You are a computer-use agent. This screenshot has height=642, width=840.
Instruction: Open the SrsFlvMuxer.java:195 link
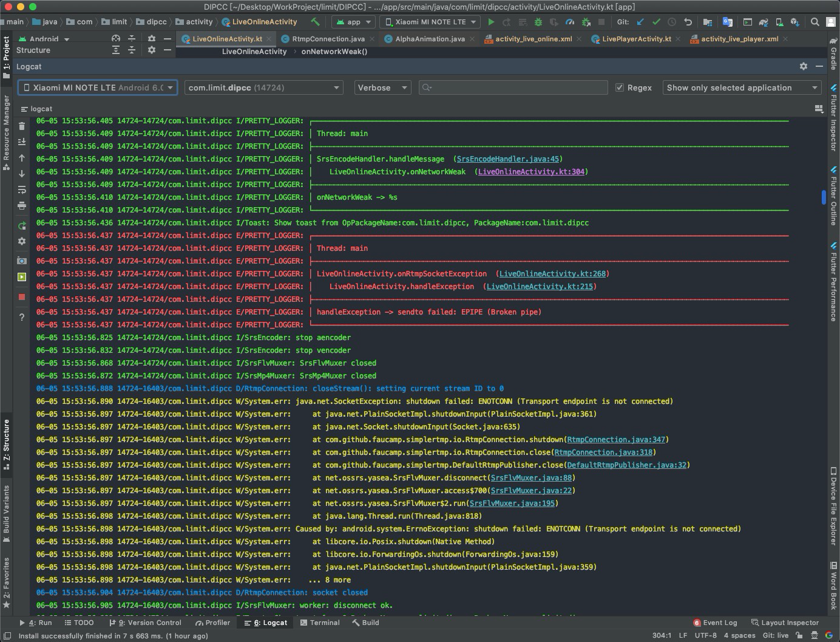512,504
